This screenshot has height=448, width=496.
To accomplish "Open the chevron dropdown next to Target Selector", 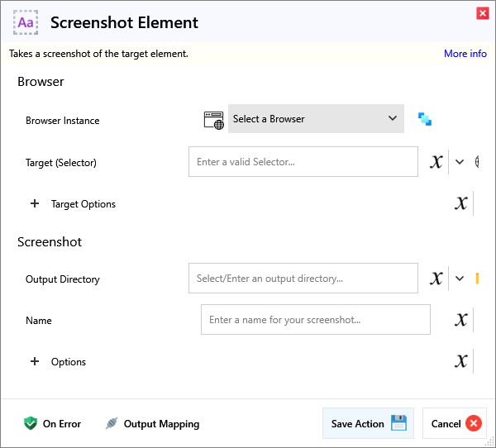I will pos(460,163).
